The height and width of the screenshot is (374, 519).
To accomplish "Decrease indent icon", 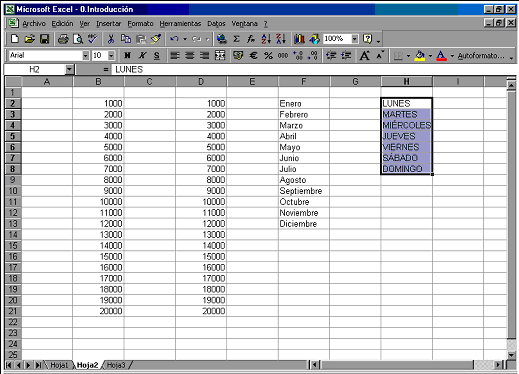I will [x=331, y=55].
